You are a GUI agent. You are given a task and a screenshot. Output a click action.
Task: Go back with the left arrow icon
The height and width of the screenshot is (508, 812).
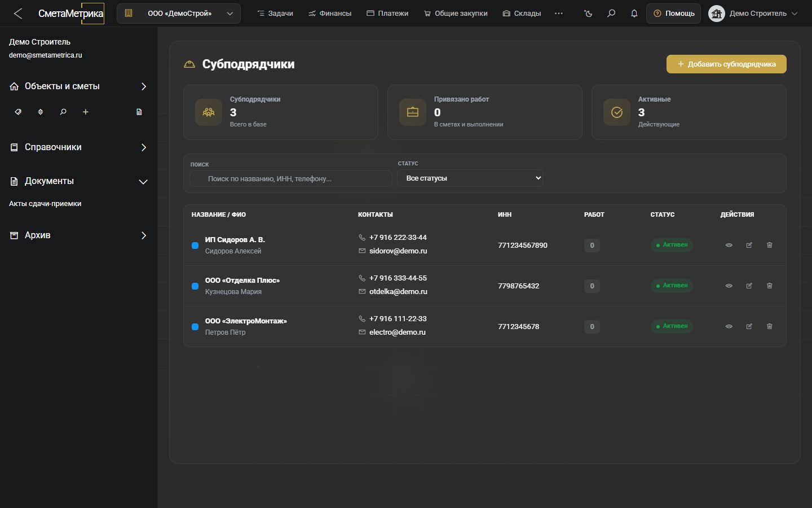[x=18, y=14]
